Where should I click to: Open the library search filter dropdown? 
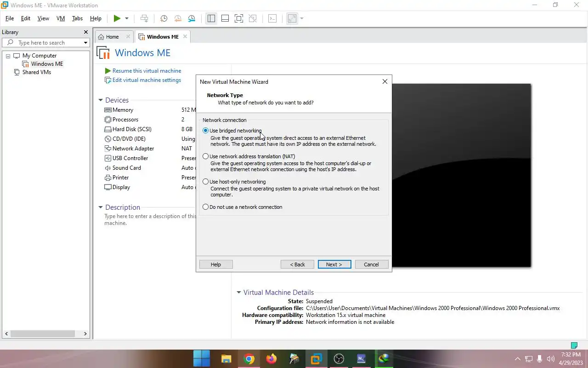[x=85, y=43]
